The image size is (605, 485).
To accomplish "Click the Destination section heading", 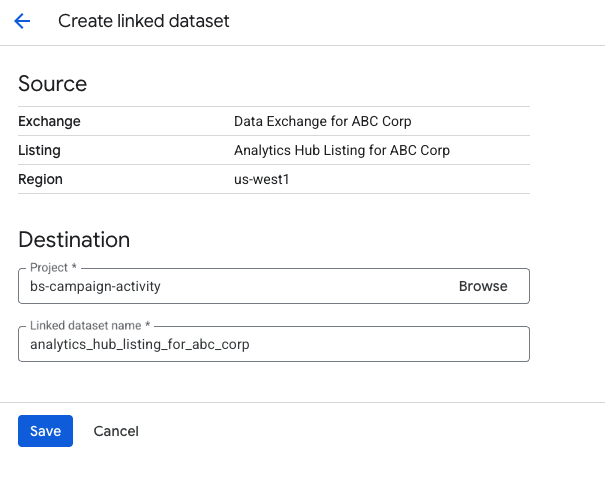I will point(74,240).
